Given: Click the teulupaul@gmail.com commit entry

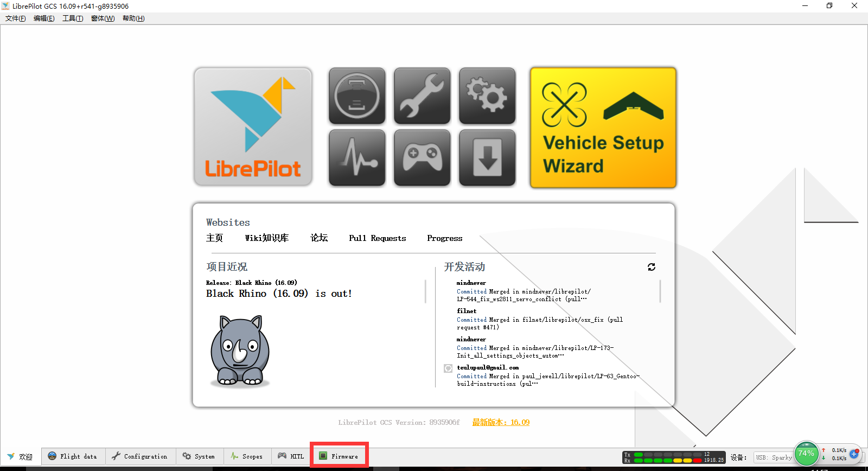Looking at the screenshot, I should pyautogui.click(x=548, y=375).
